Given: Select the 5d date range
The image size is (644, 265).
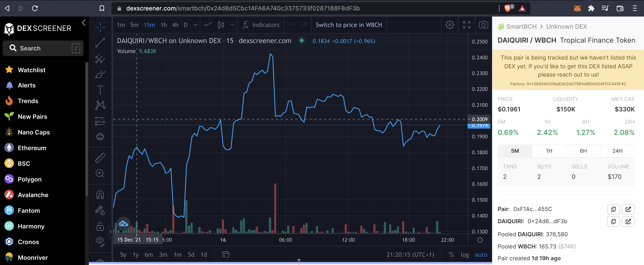Looking at the screenshot, I should pyautogui.click(x=191, y=255).
